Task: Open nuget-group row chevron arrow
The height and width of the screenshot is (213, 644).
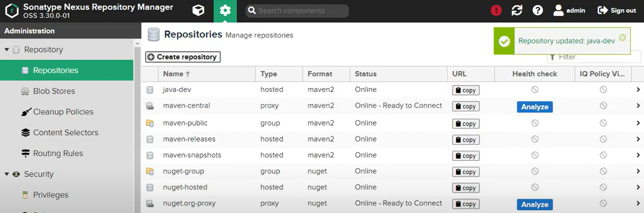Action: pos(638,171)
